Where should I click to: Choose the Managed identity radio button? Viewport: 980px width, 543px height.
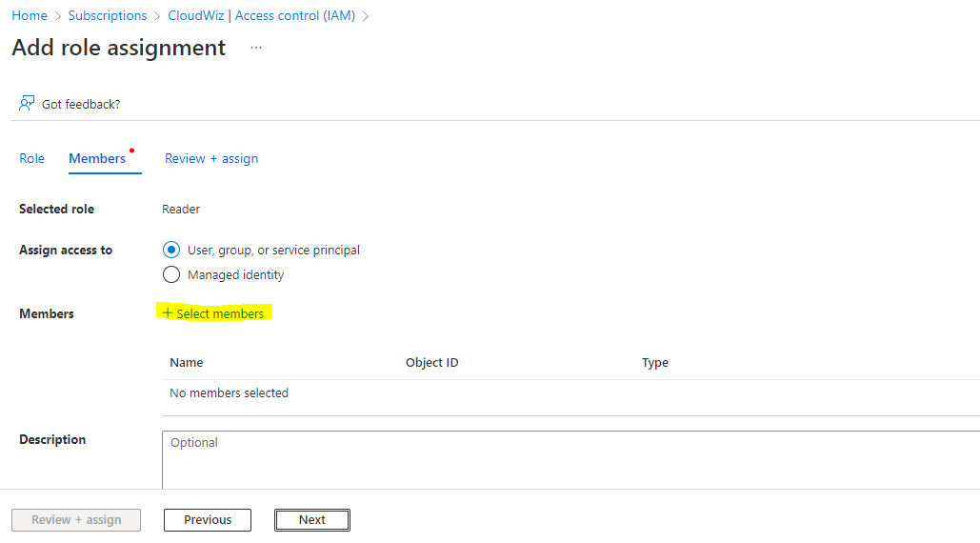click(x=171, y=274)
